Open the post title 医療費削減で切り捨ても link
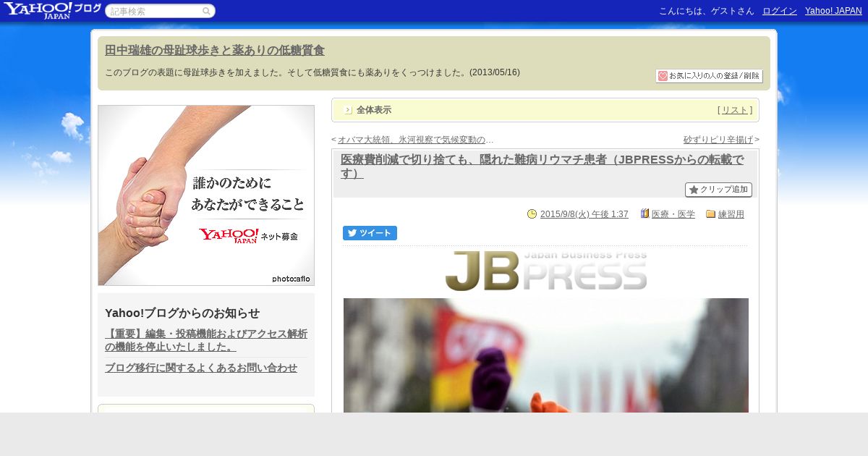Viewport: 868px width, 456px height. click(x=542, y=166)
